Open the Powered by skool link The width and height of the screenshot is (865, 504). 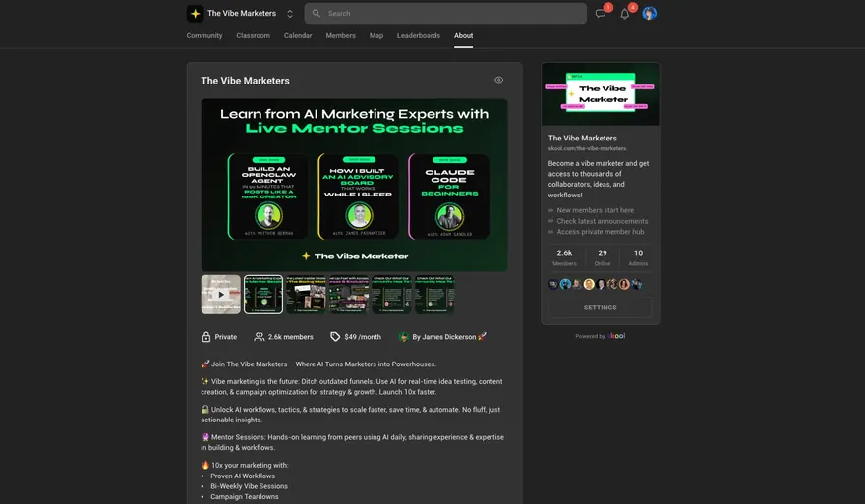click(x=601, y=336)
